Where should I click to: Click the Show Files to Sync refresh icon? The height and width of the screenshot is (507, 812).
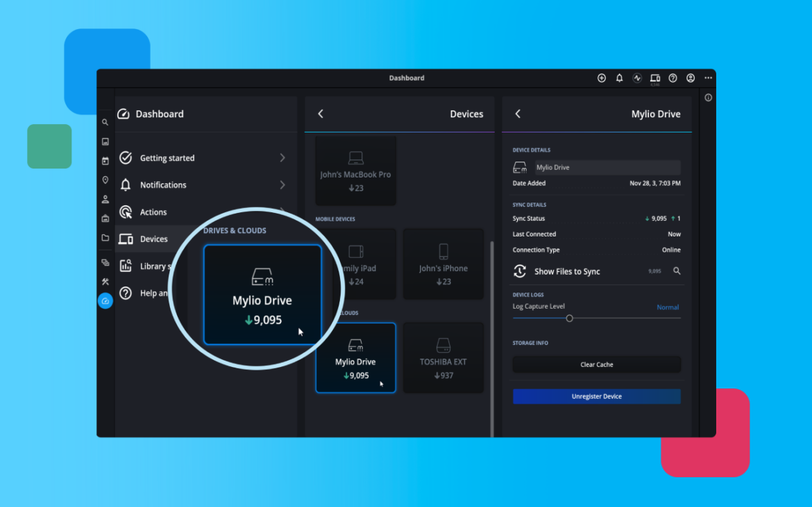click(x=520, y=271)
